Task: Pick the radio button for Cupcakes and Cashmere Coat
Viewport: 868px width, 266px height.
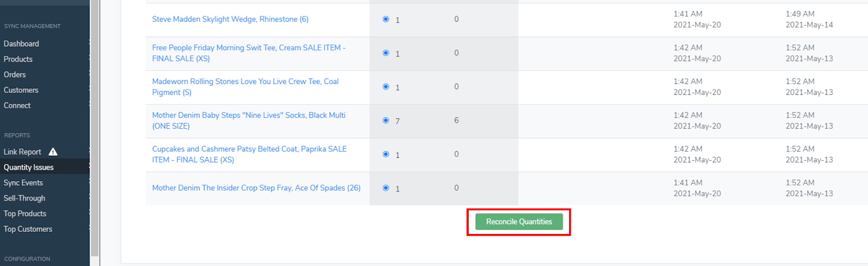Action: point(386,154)
